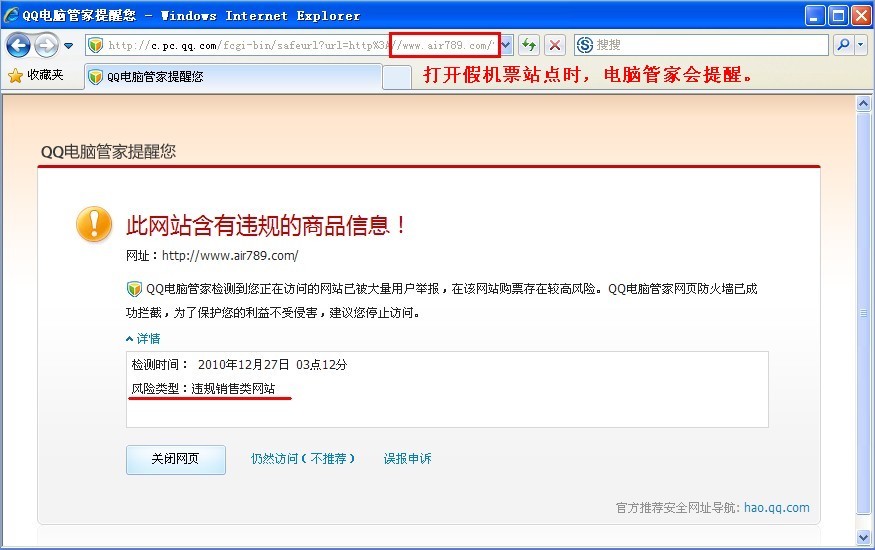Click the magnifier Search button
The width and height of the screenshot is (875, 550).
(x=843, y=45)
